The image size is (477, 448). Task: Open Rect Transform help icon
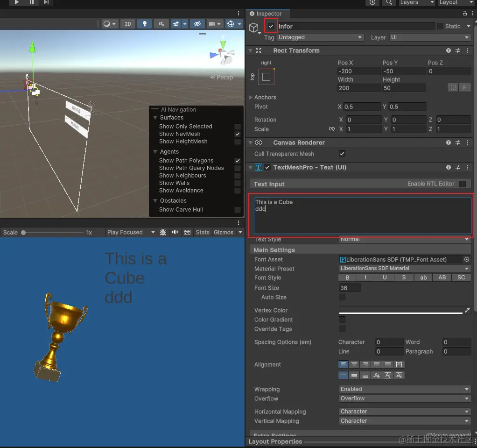pyautogui.click(x=449, y=50)
